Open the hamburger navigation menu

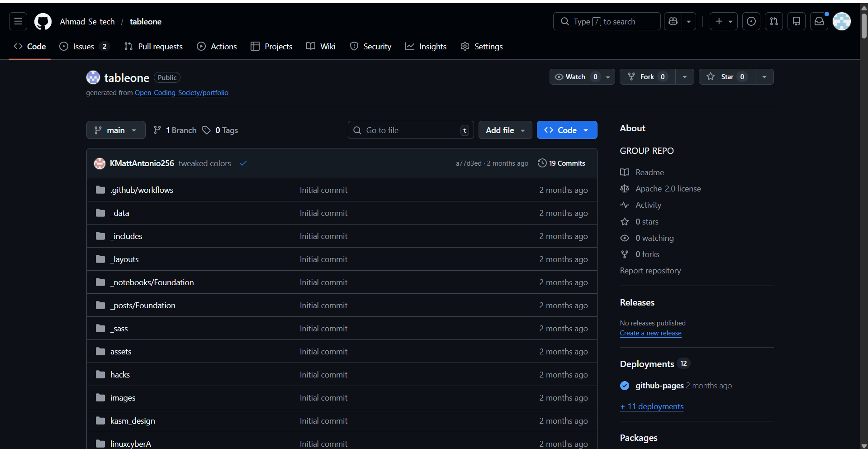tap(18, 21)
